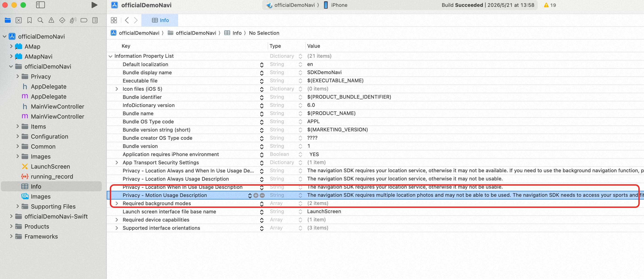Expand the Products folder
Viewport: 644px width, 279px height.
(11, 227)
